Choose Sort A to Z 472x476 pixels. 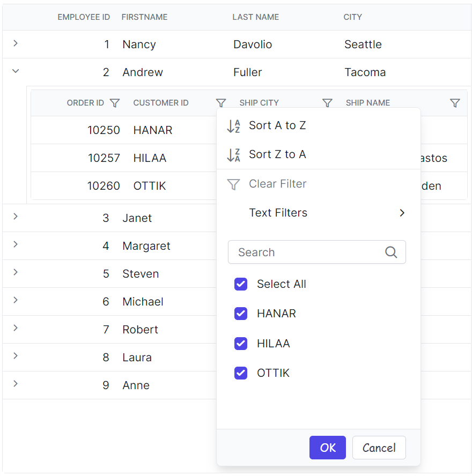318,125
